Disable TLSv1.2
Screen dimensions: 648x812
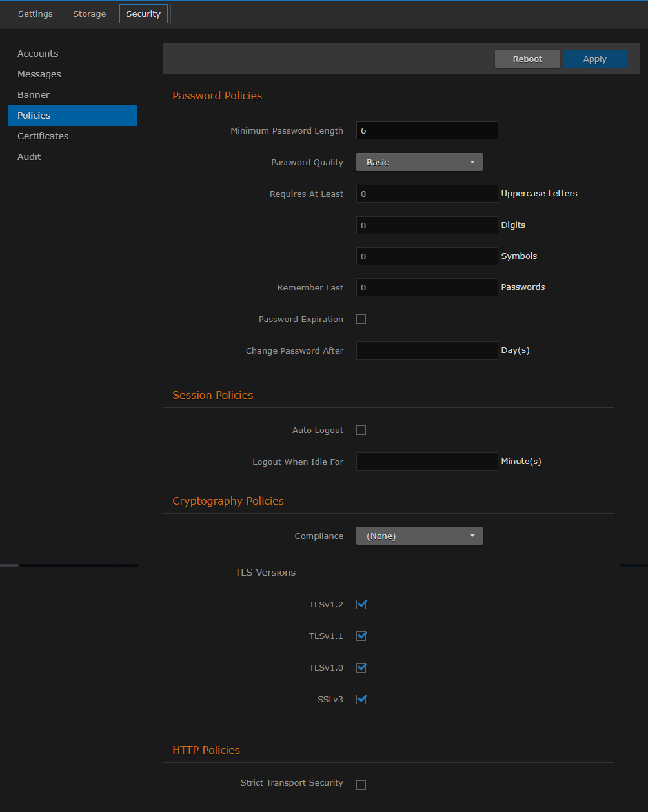[361, 604]
